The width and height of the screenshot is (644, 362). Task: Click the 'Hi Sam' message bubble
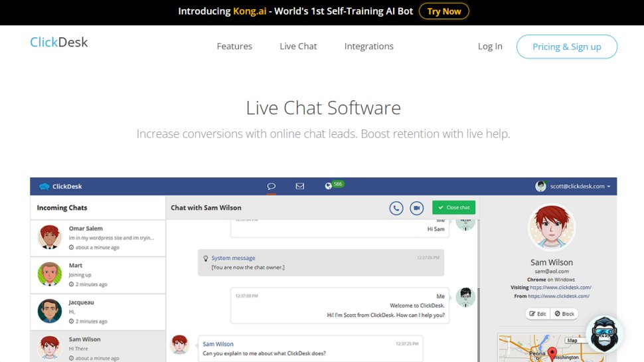(340, 228)
